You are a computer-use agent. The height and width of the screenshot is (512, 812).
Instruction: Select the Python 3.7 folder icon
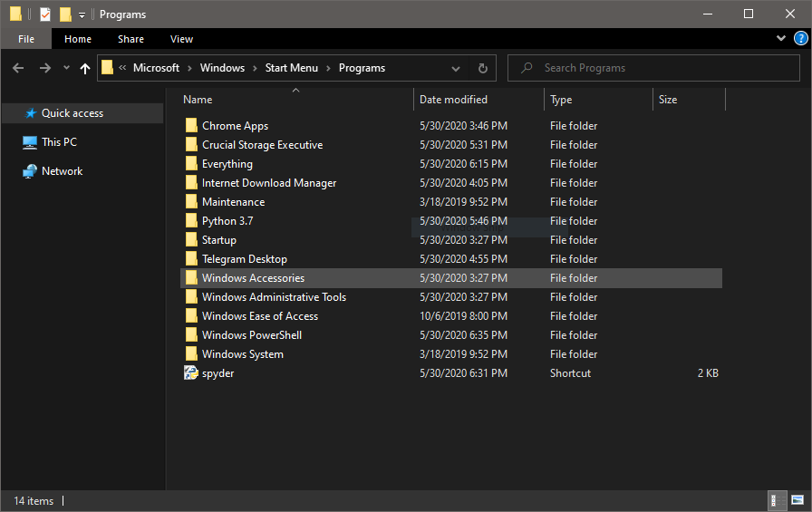191,220
